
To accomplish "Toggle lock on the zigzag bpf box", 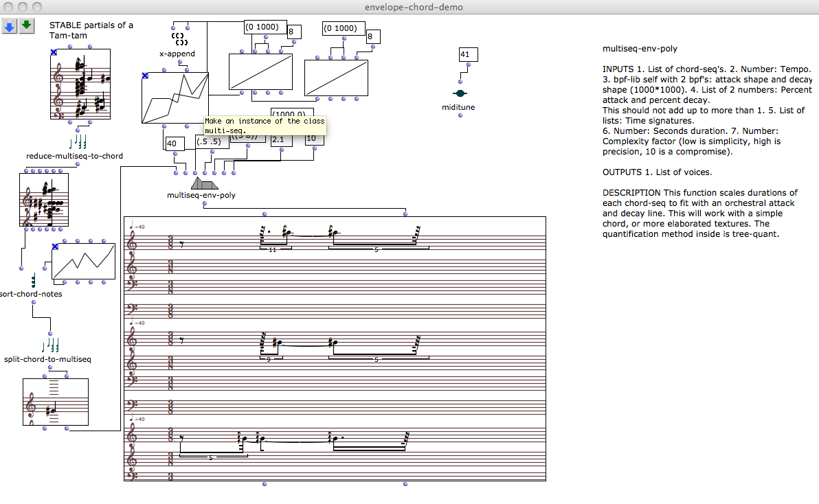I will click(55, 246).
